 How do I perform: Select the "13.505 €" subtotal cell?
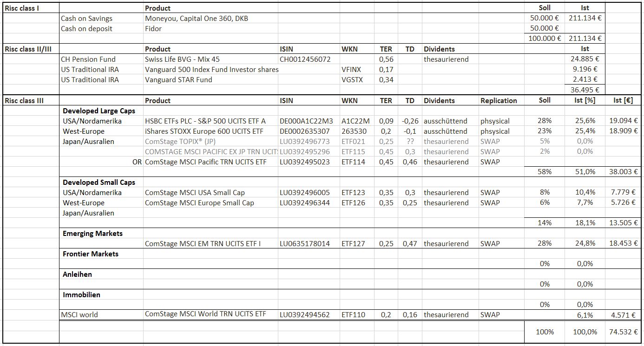(624, 223)
